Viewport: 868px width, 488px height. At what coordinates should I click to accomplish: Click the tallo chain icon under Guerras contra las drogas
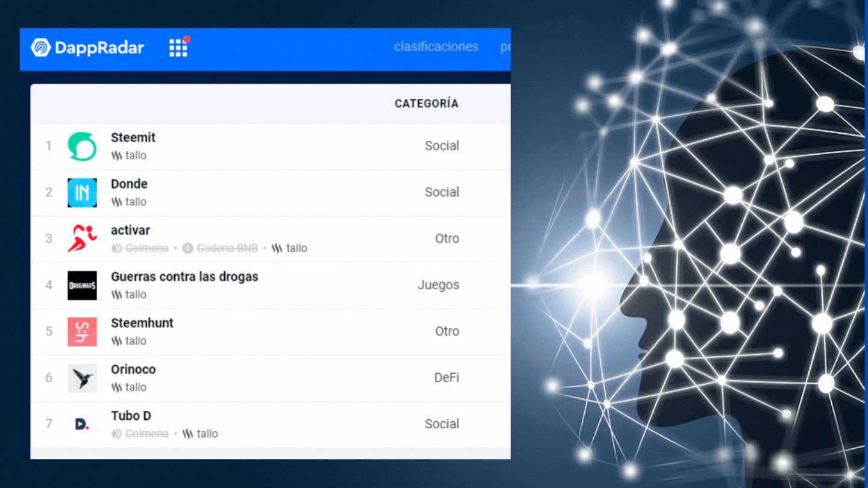pos(116,295)
